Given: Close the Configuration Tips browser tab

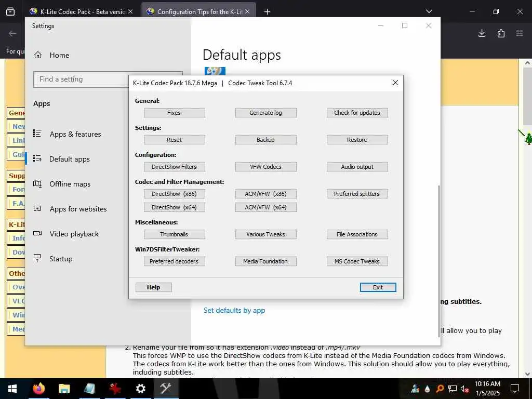Looking at the screenshot, I should tap(247, 11).
